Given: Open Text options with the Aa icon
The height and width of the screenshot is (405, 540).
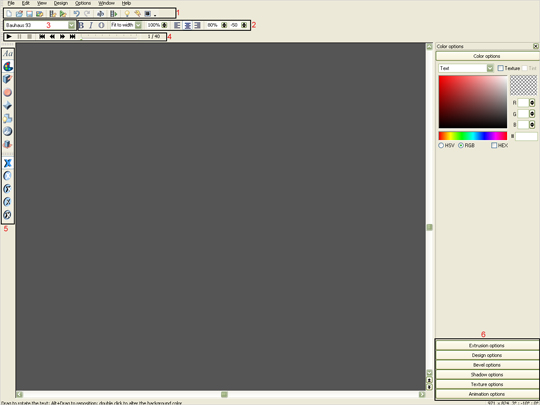Looking at the screenshot, I should click(x=8, y=54).
